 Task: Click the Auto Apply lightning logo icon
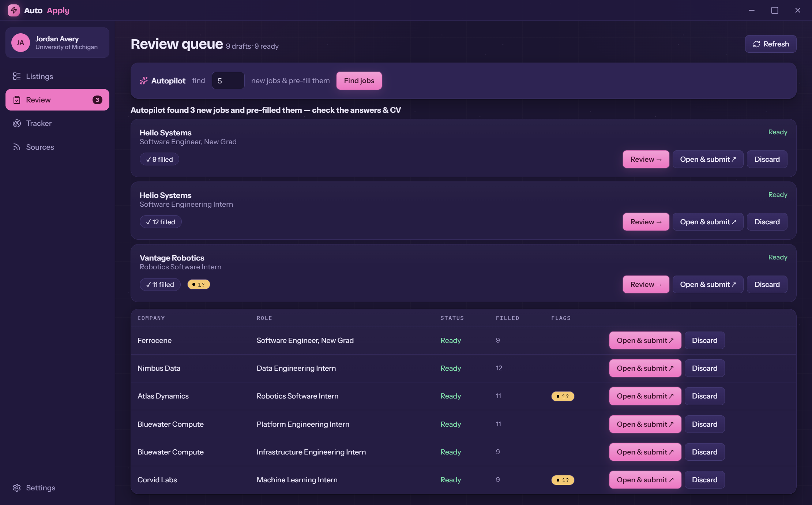pos(14,10)
